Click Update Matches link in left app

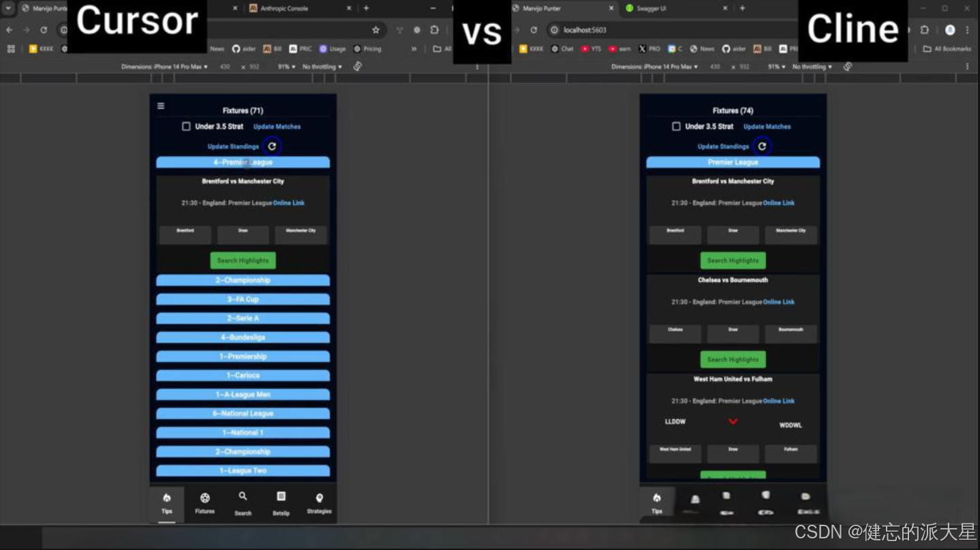click(277, 127)
